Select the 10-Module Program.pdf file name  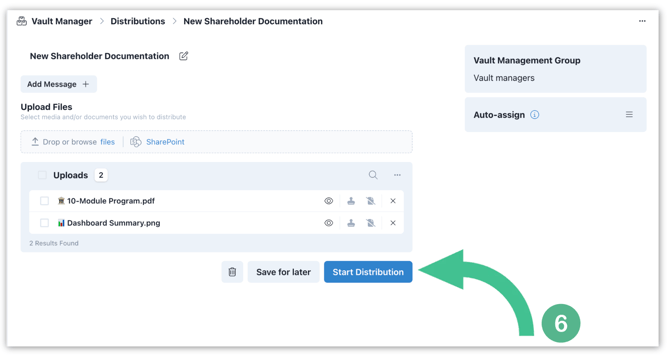tap(111, 201)
